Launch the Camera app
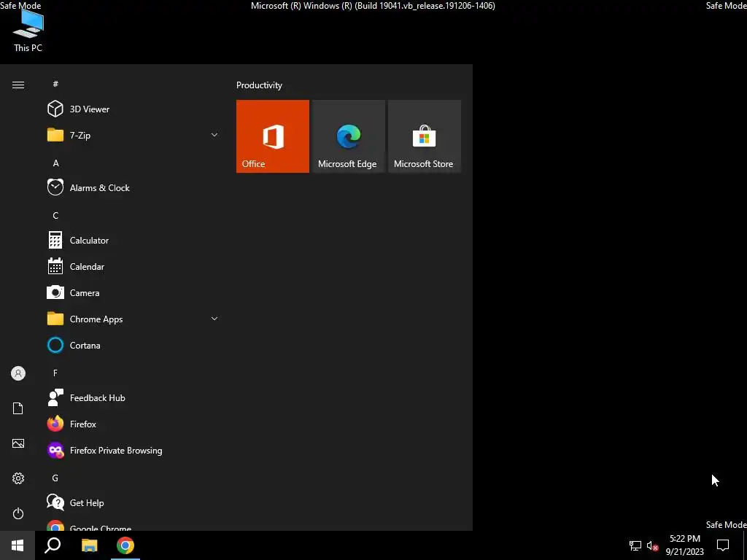 click(x=133, y=292)
